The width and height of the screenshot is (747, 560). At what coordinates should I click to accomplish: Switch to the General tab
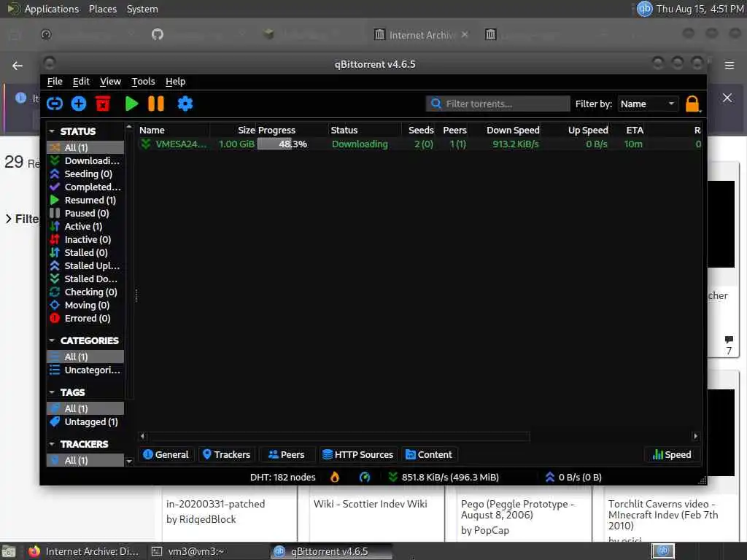click(166, 455)
